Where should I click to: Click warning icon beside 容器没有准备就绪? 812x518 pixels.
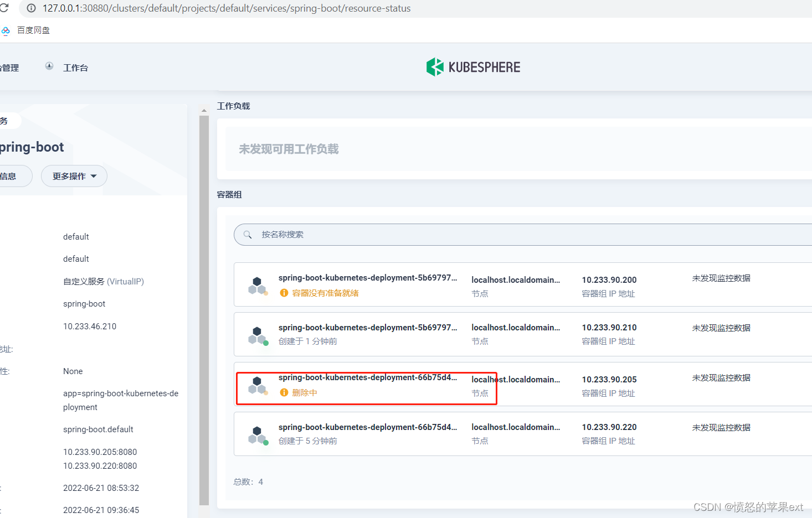tap(284, 293)
